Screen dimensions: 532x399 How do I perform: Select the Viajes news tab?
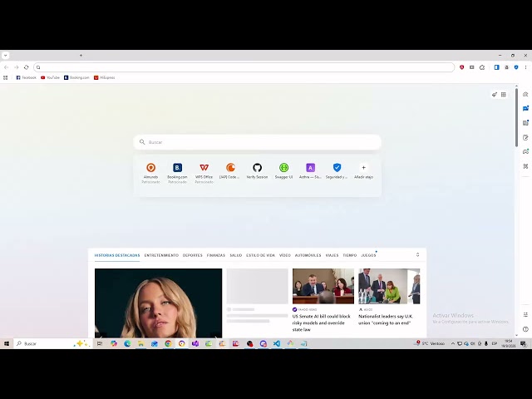click(x=332, y=255)
